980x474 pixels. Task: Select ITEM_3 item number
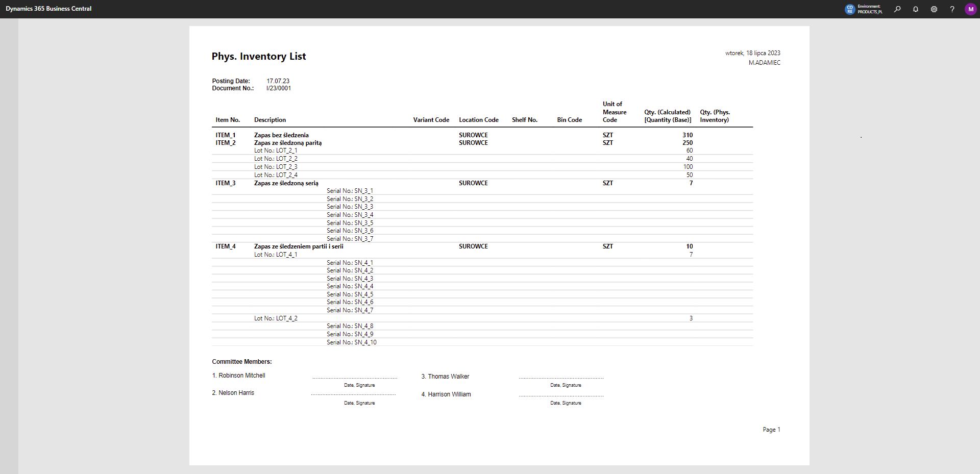(226, 183)
